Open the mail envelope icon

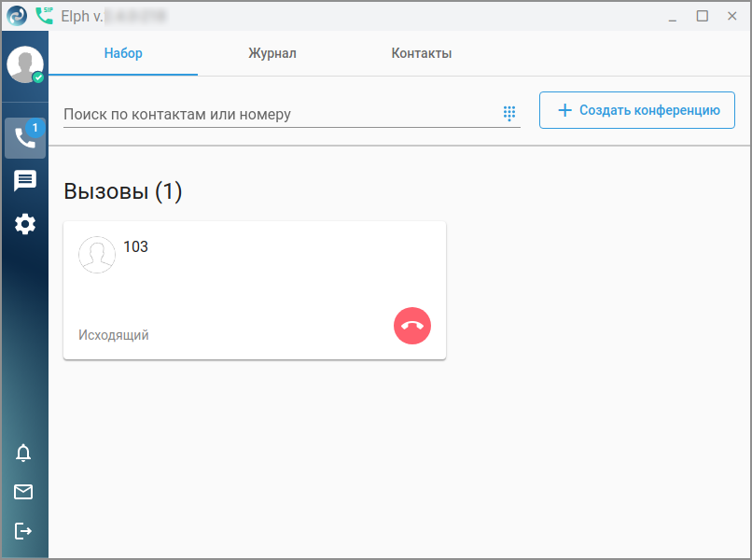pos(24,492)
